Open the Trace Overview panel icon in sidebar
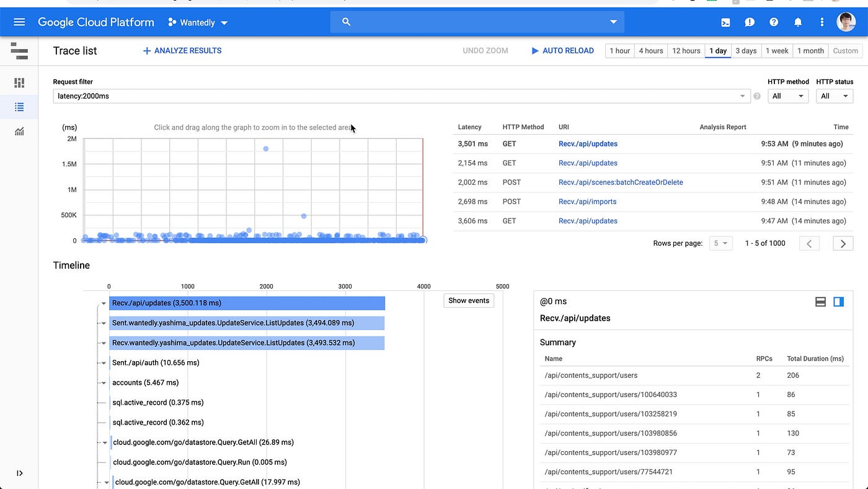 point(19,82)
